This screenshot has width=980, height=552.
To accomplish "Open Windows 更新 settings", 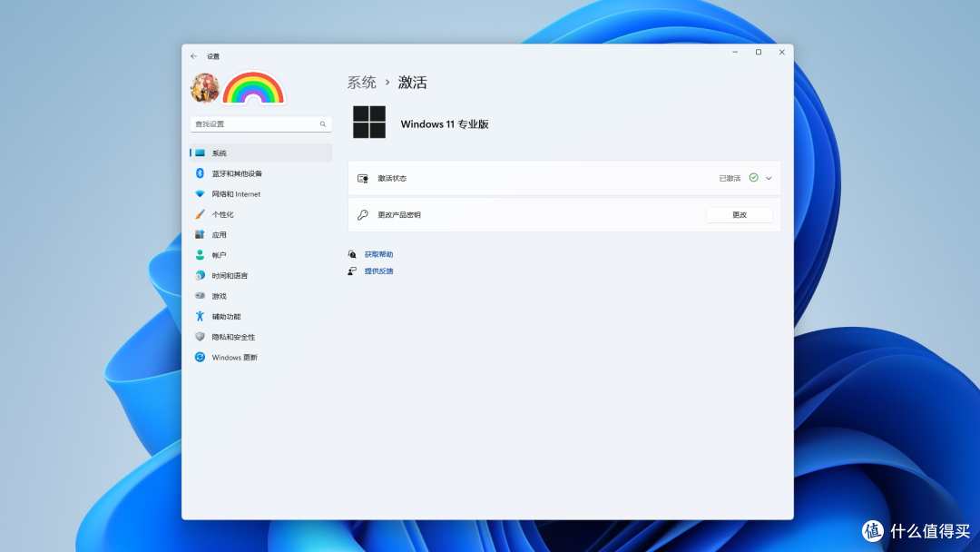I will [261, 357].
